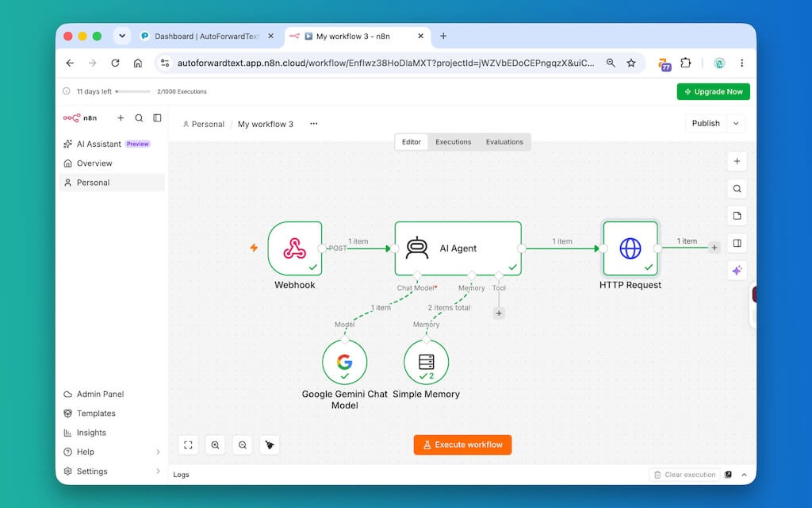Click the Logs panel label
The width and height of the screenshot is (812, 508).
(x=182, y=475)
